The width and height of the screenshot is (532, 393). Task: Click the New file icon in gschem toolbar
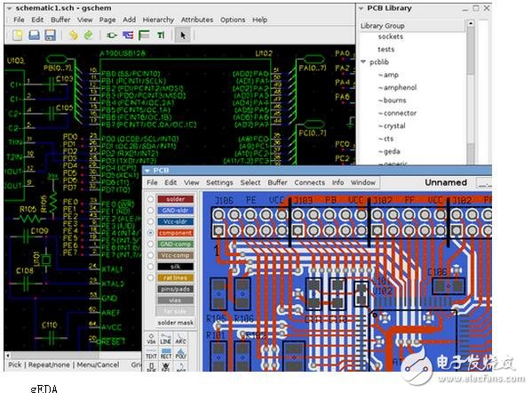[x=17, y=35]
